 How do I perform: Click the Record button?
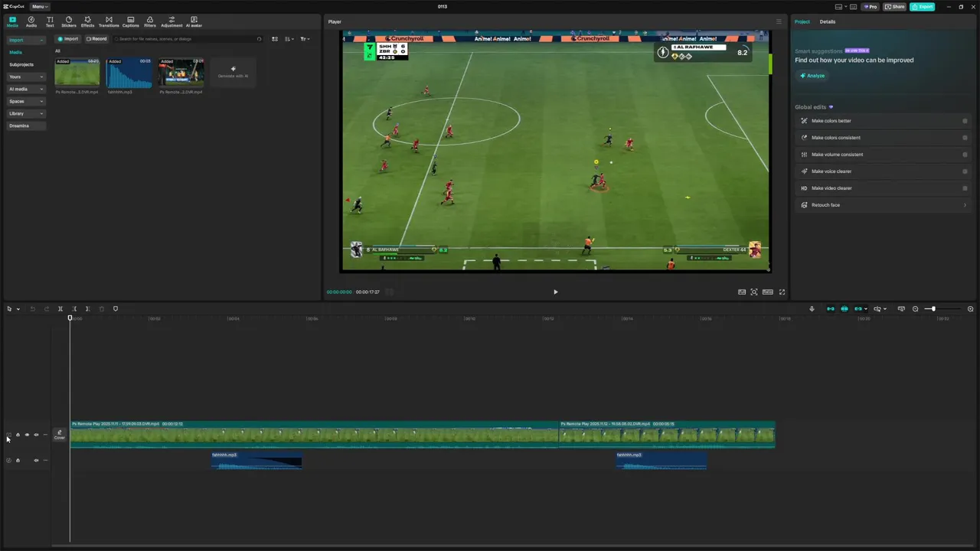pos(96,39)
